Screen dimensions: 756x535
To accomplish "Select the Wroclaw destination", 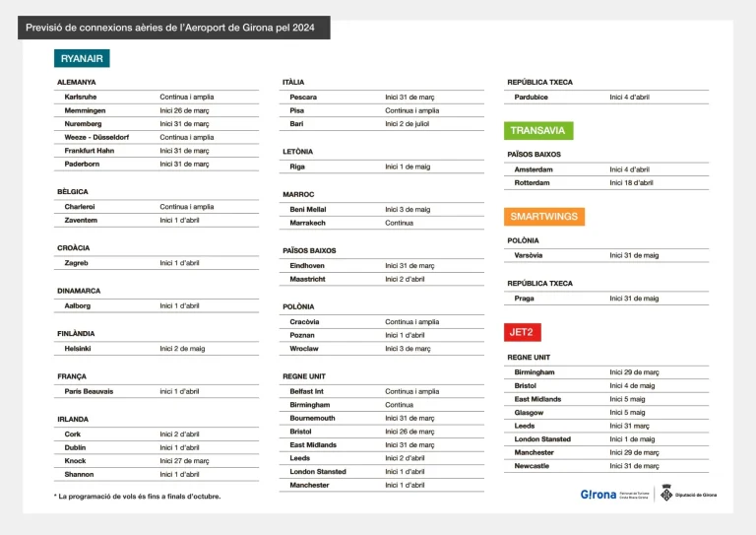I will click(304, 349).
